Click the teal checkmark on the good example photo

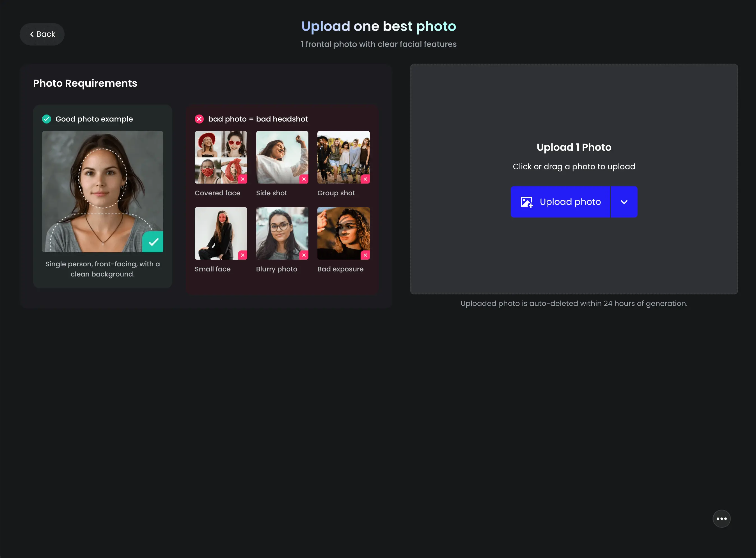click(x=153, y=242)
